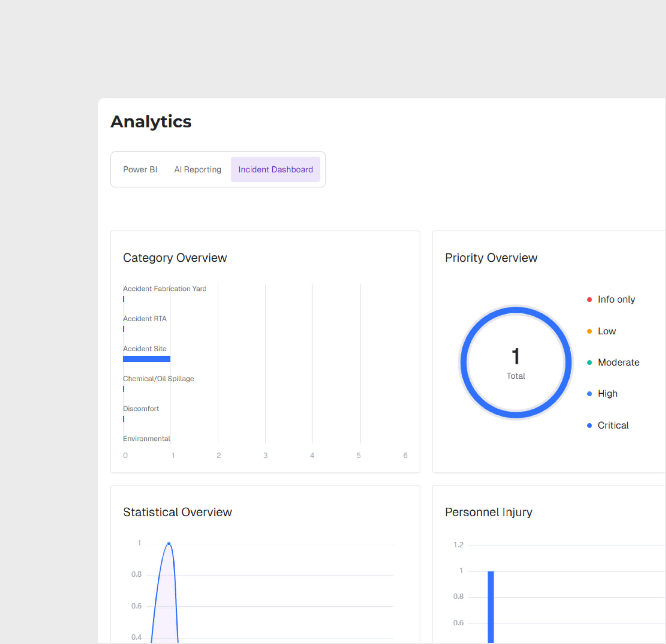666x644 pixels.
Task: Expand the Personnel Injury panel
Action: [x=489, y=512]
